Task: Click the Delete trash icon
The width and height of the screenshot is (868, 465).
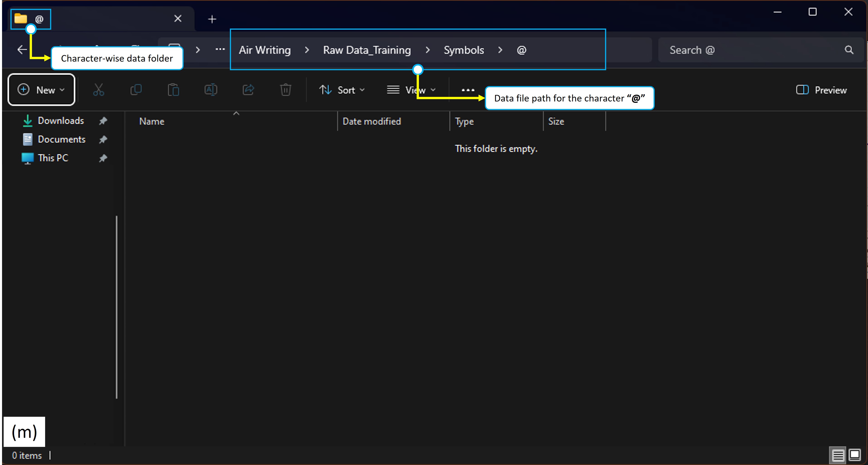Action: click(x=285, y=90)
